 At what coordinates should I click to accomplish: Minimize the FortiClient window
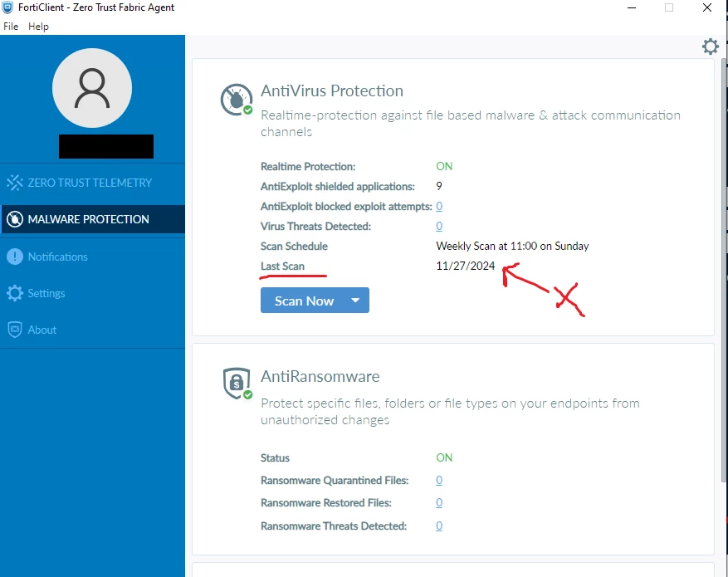click(632, 7)
